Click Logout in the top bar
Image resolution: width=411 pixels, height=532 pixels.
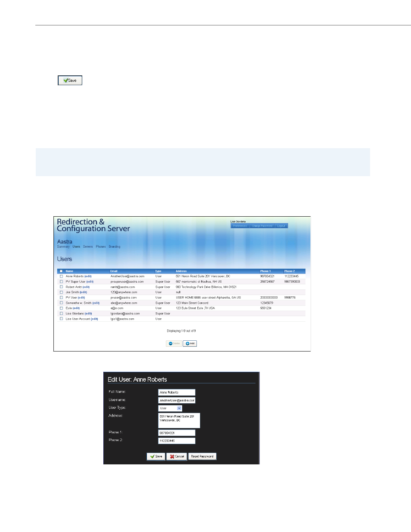pyautogui.click(x=281, y=226)
